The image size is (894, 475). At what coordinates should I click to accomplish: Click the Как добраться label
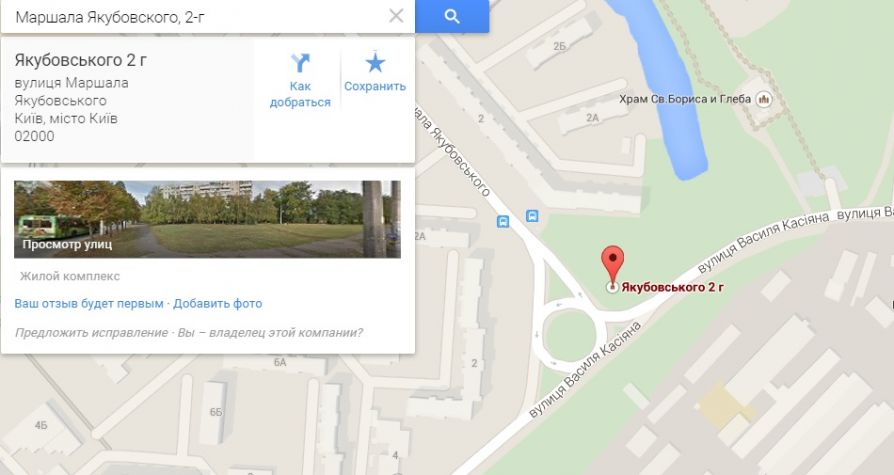tap(300, 94)
